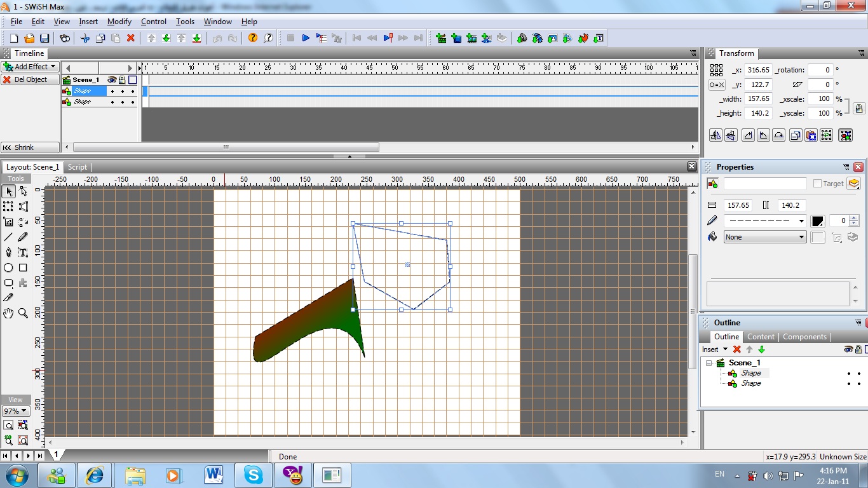The width and height of the screenshot is (868, 488).
Task: Toggle the xscale/yscale proportion lock
Action: [858, 109]
